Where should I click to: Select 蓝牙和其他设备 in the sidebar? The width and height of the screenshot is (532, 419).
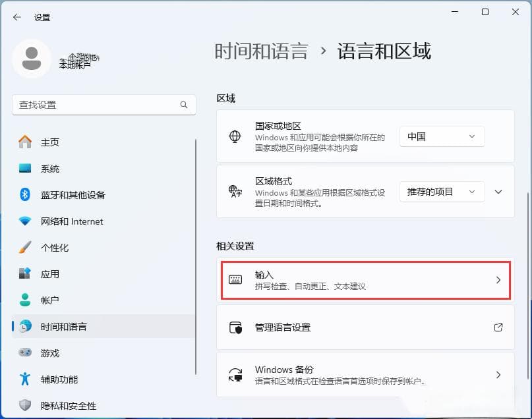click(103, 195)
